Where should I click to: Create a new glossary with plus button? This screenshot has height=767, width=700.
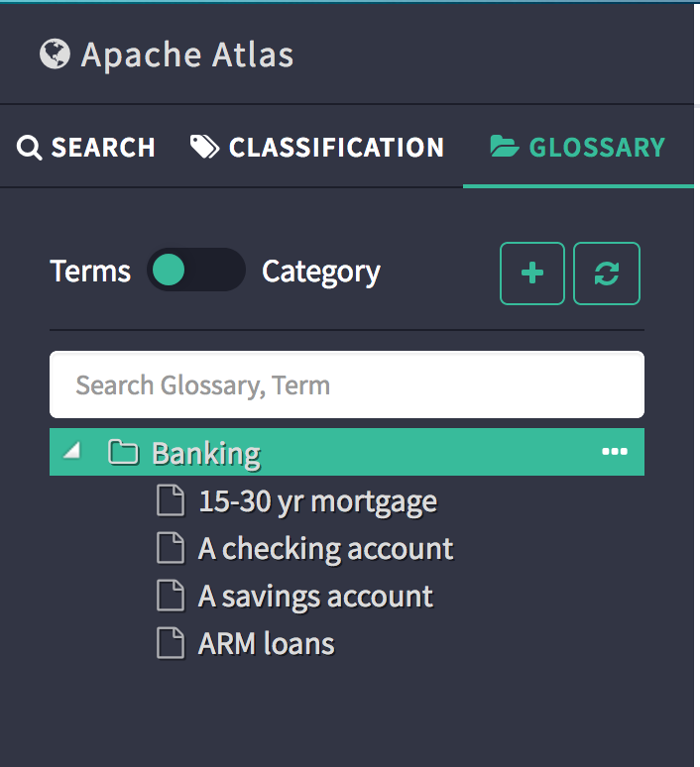point(532,274)
